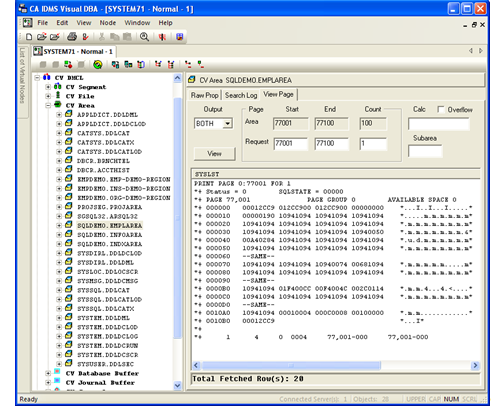Click the SYSLST horizontal scrollbar thumb
This screenshot has height=415, width=491.
291,366
